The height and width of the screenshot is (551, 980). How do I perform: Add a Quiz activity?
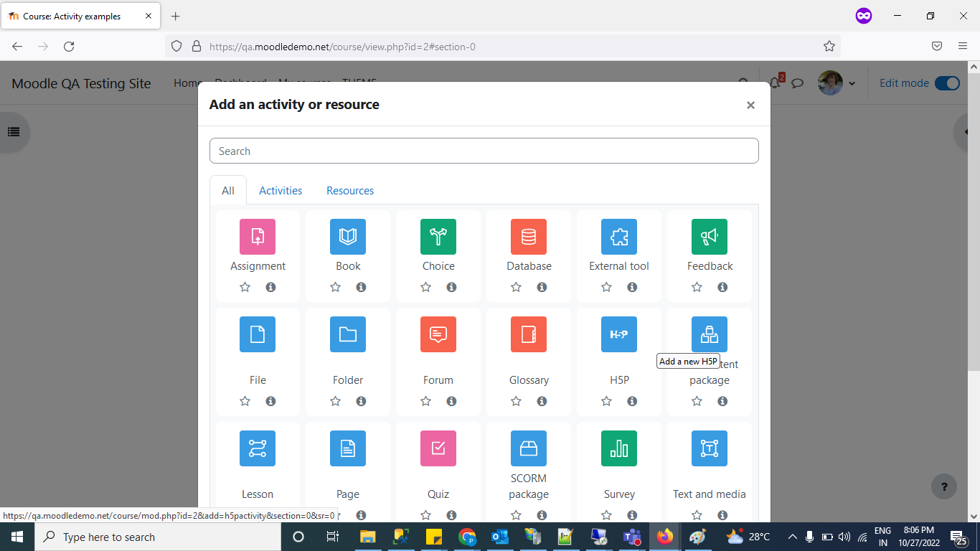coord(438,448)
